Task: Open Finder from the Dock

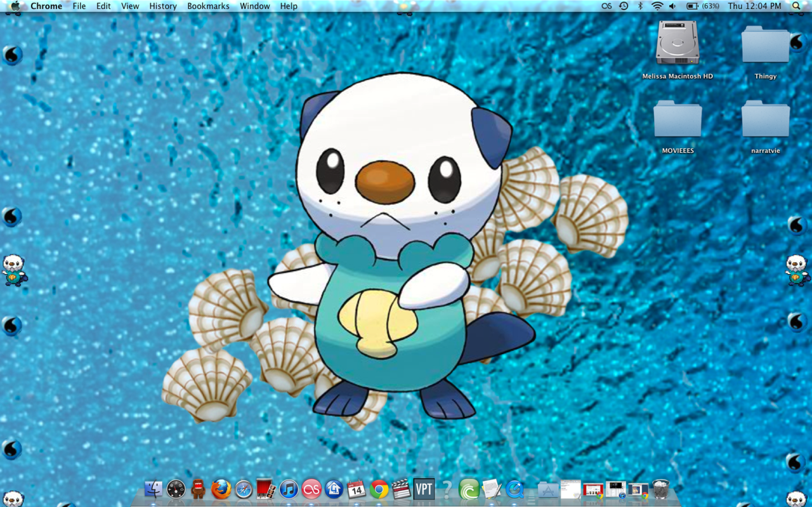Action: (154, 489)
